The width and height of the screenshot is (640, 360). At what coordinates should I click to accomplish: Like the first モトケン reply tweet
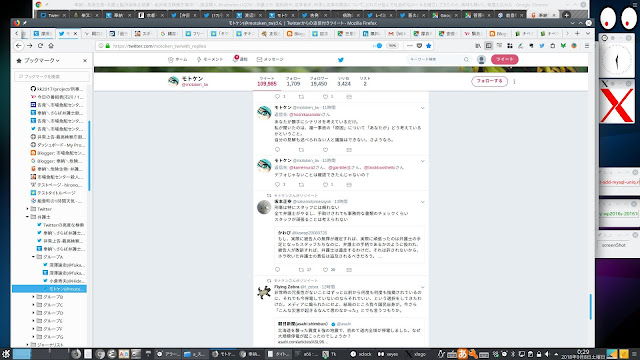pos(325,150)
